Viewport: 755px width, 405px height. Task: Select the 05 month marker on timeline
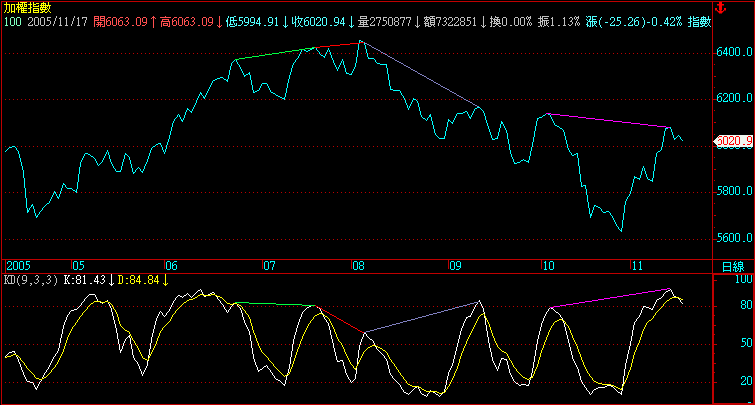[78, 266]
